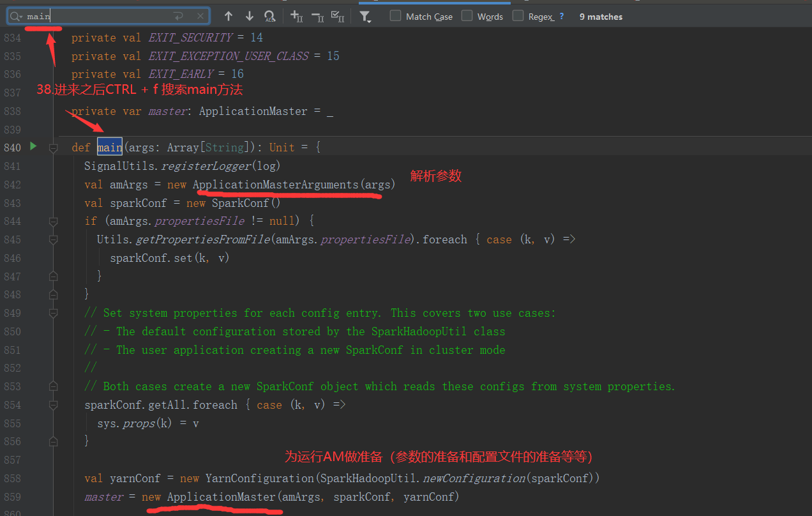Click 'getPropertiesFromFile' on line 845
The width and height of the screenshot is (812, 516).
(202, 239)
